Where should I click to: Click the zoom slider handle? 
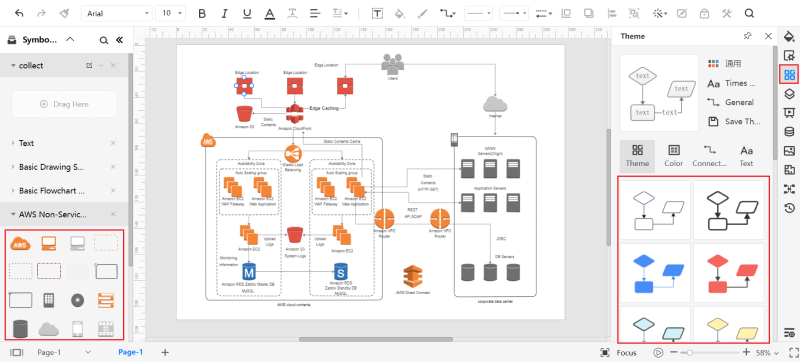click(x=690, y=352)
